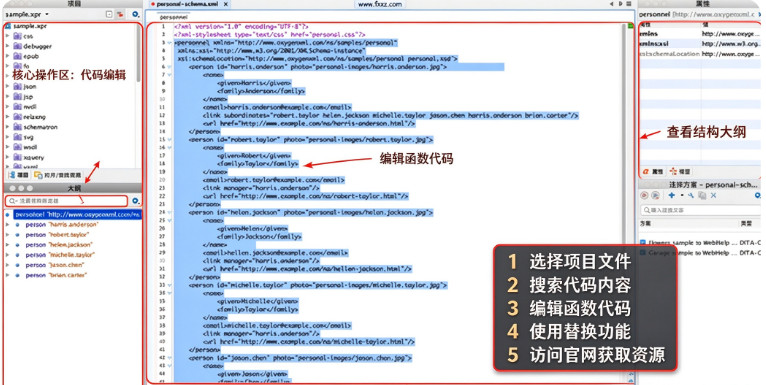Screen dimensions: 766x385
Task: Fold the person element at line 6
Action: tap(170, 67)
